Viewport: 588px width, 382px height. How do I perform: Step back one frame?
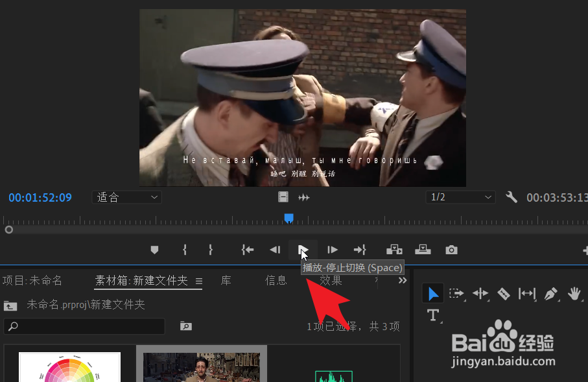tap(275, 250)
